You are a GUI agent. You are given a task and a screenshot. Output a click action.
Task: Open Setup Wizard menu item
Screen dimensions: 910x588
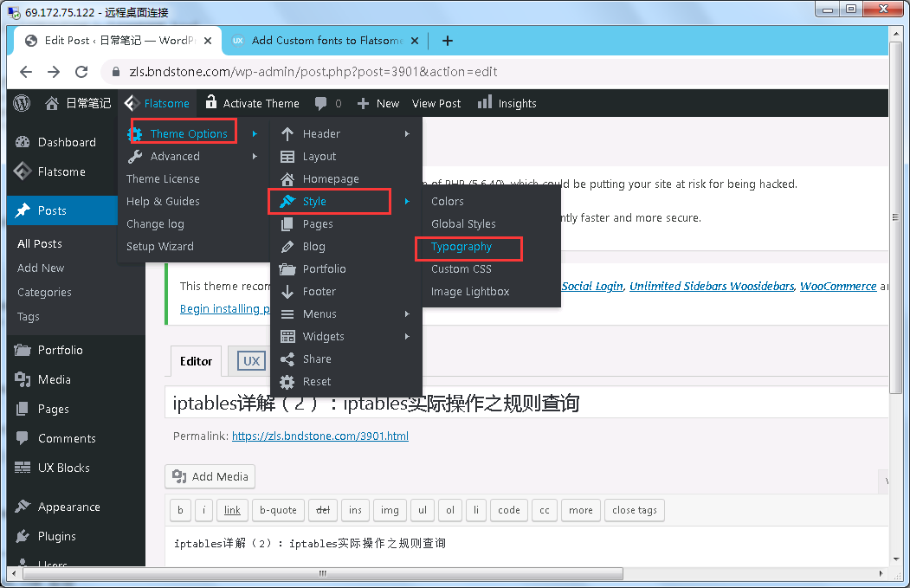pyautogui.click(x=160, y=247)
